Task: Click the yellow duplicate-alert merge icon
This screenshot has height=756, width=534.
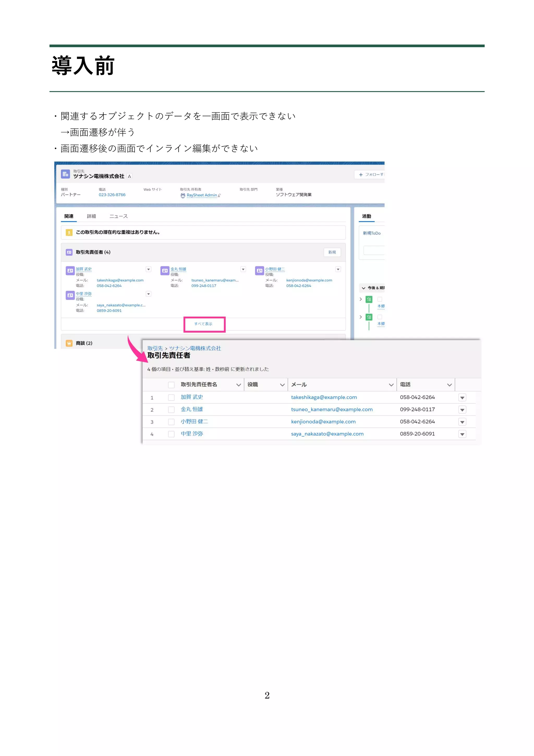Action: coord(69,233)
